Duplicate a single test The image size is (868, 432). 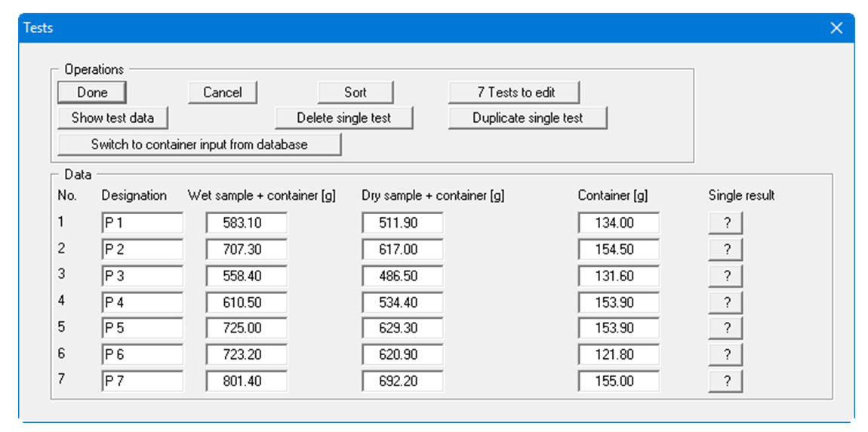[528, 118]
